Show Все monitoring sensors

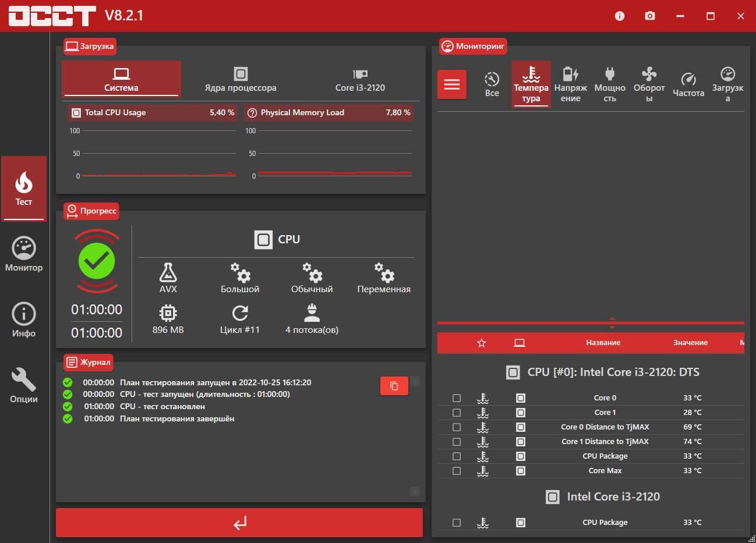492,84
